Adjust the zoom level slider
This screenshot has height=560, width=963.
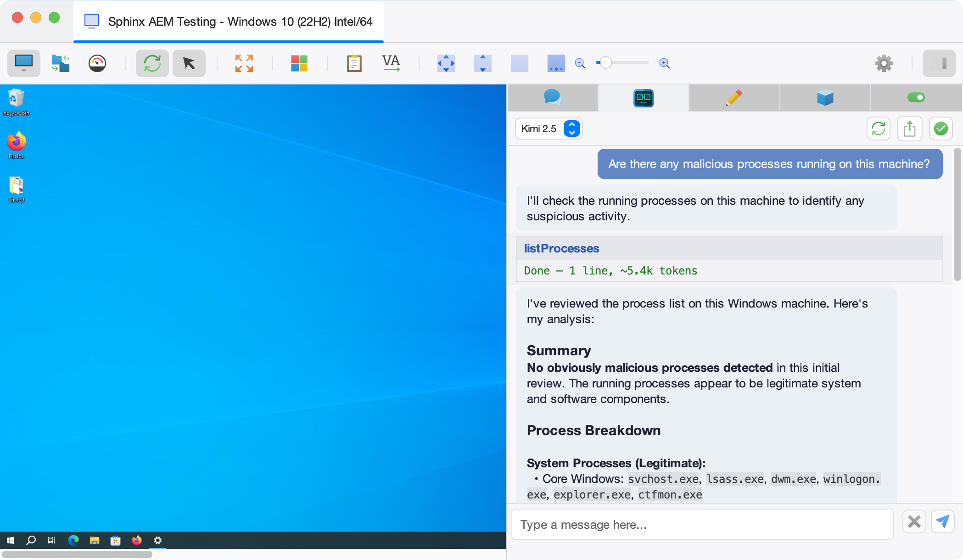pyautogui.click(x=622, y=63)
